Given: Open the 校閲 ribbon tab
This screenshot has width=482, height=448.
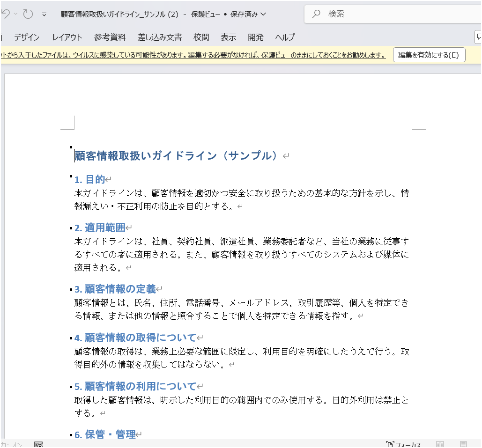Looking at the screenshot, I should 201,37.
